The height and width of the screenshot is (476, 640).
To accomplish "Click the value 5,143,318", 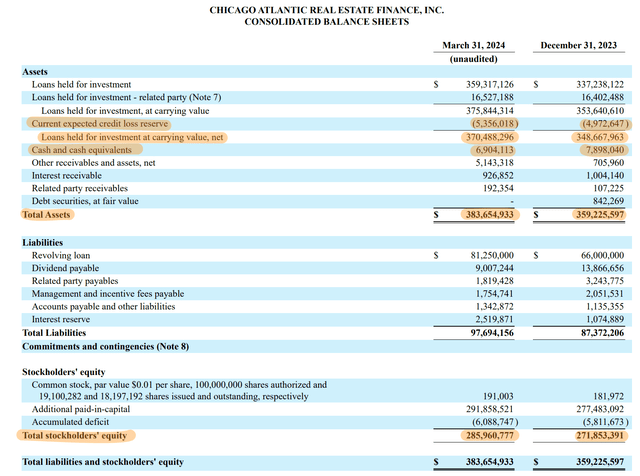I will [x=494, y=163].
